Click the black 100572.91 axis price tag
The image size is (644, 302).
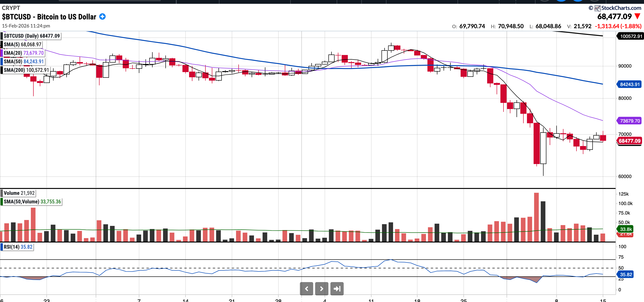tap(631, 36)
